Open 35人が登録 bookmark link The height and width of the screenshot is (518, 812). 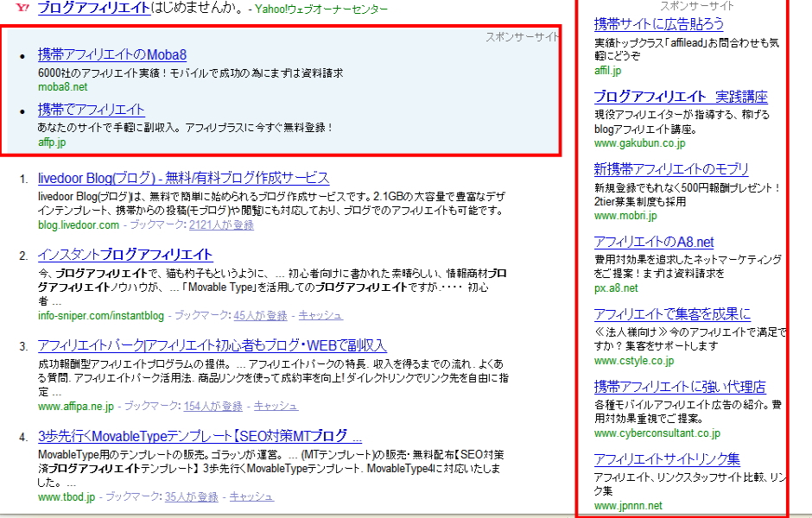192,497
